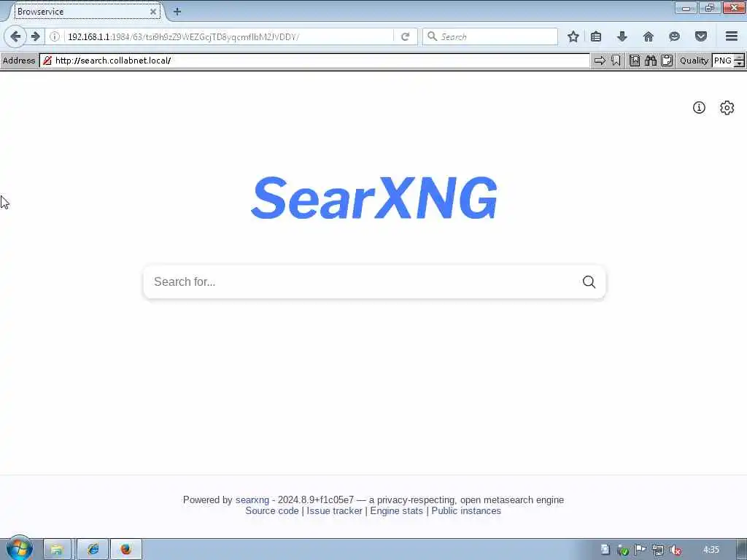This screenshot has width=747, height=560.
Task: Click the Firefox URL bar address
Action: tap(228, 36)
